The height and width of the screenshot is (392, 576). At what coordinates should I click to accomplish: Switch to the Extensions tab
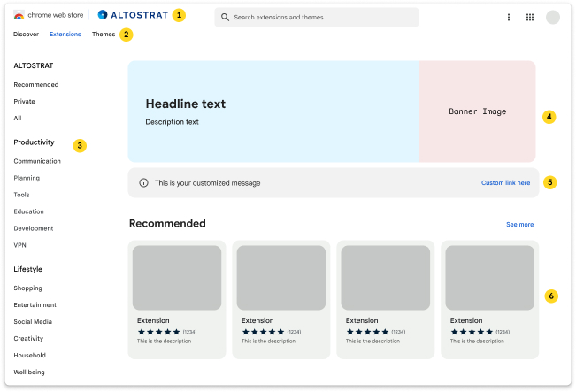[x=65, y=35]
